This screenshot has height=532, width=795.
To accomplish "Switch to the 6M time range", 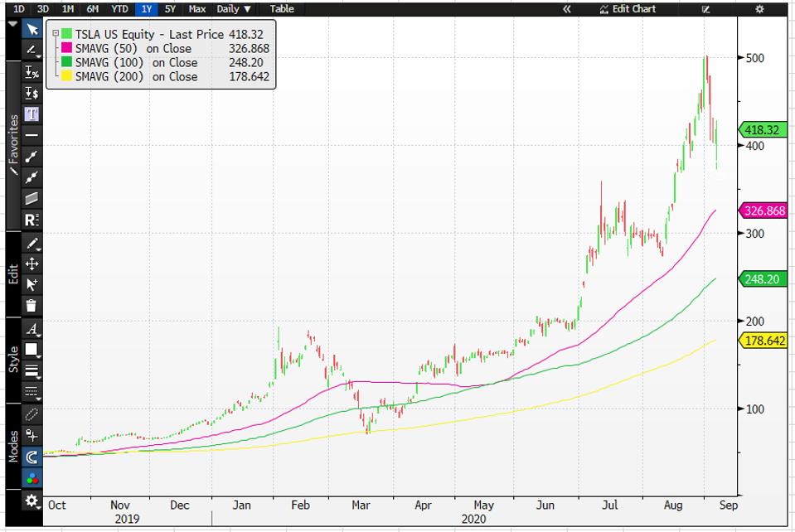I will pos(93,9).
